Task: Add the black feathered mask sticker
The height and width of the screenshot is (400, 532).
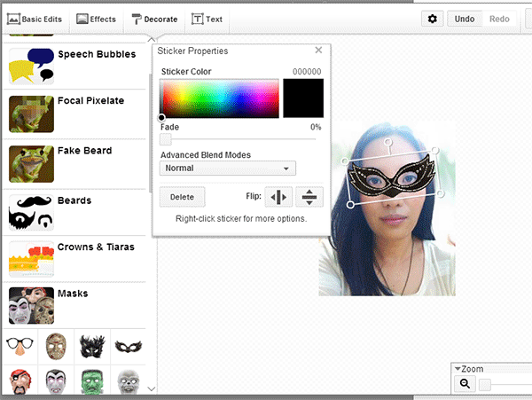Action: (92, 347)
